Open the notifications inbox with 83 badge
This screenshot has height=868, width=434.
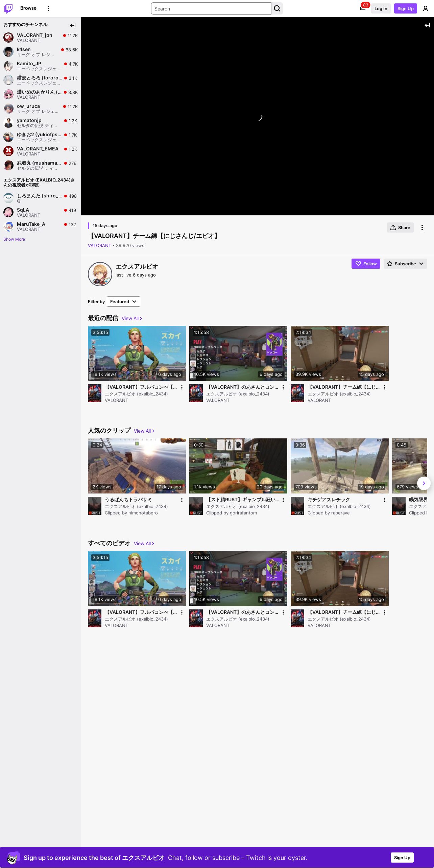point(363,8)
